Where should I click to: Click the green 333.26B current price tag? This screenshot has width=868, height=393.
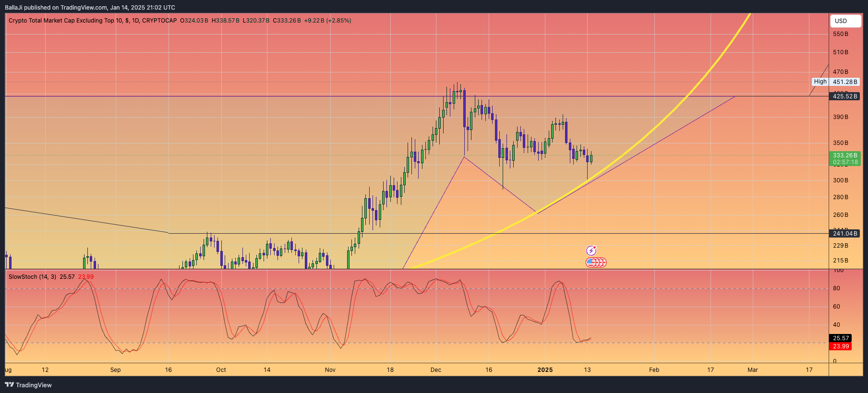845,159
